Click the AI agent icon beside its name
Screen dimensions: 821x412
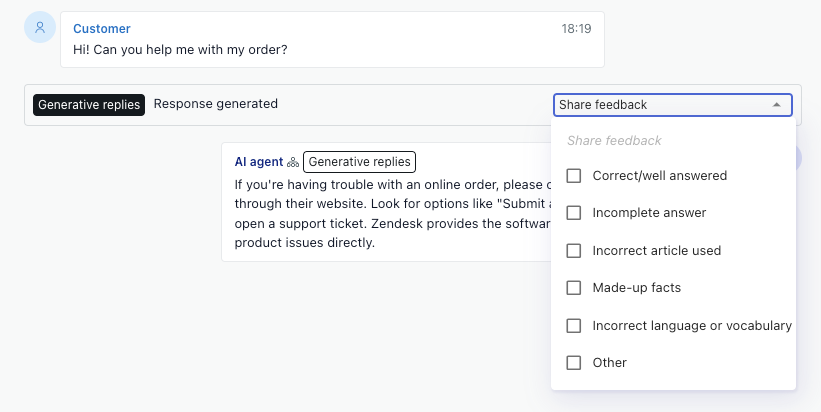[293, 162]
